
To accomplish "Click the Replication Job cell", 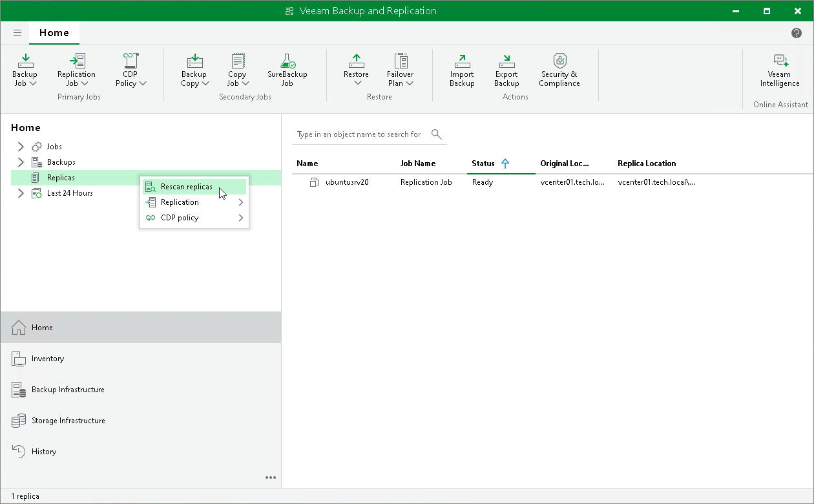I will [x=426, y=182].
